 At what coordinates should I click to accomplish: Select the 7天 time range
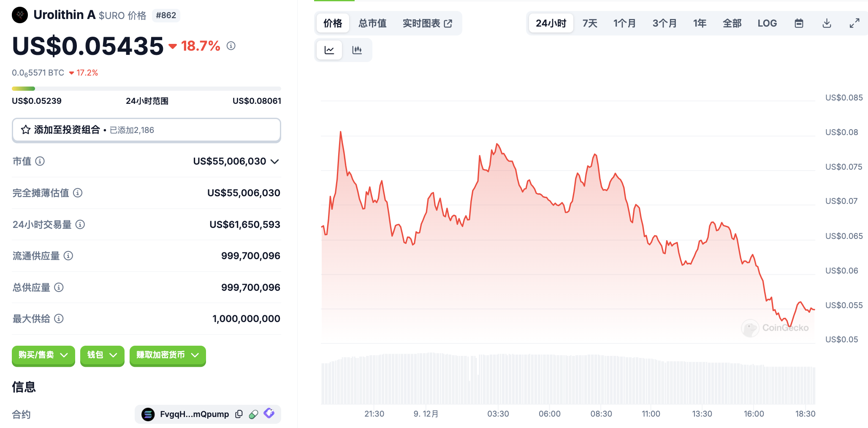pyautogui.click(x=590, y=23)
